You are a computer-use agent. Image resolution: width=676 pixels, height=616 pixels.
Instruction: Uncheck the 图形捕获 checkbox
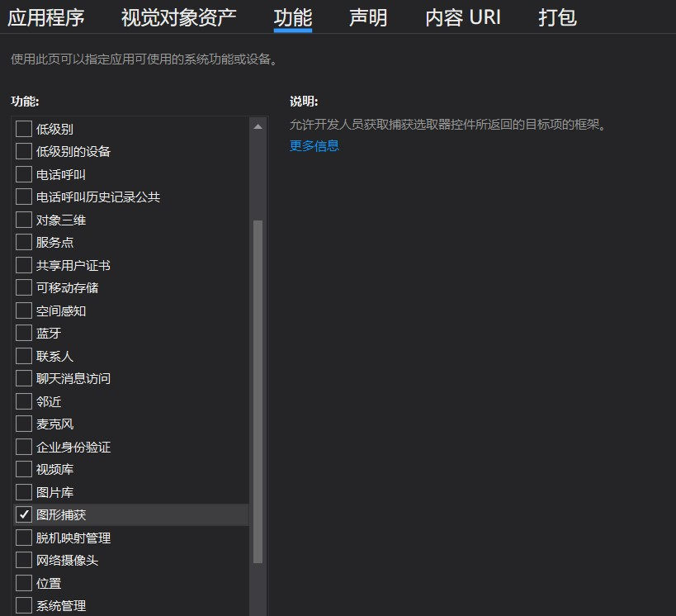tap(24, 514)
